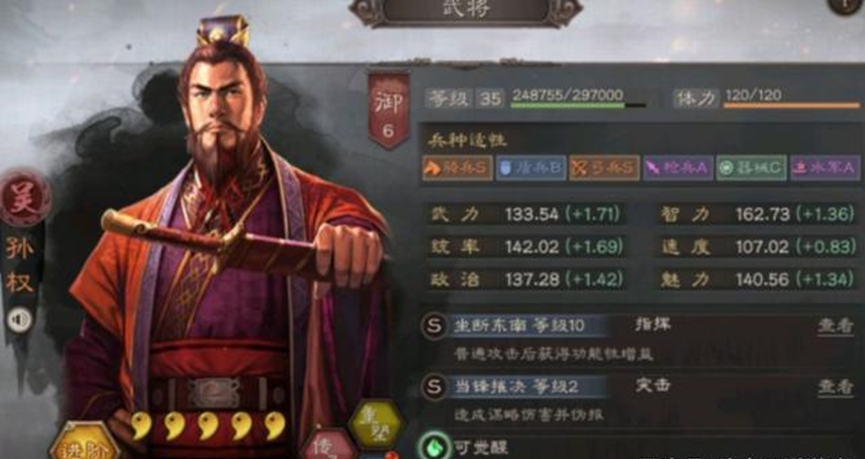Select the 枪兵A spearman troop tag
Viewport: 865px width, 459px height.
point(677,168)
